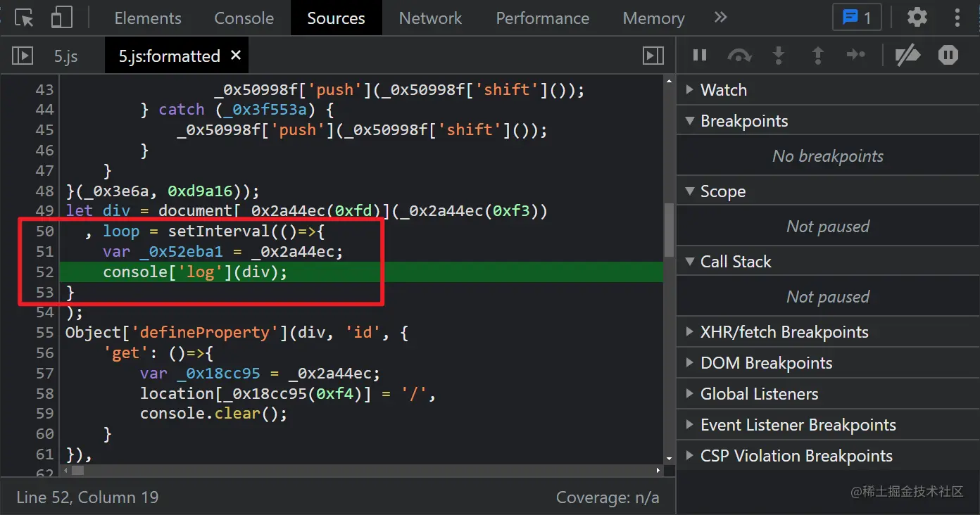Click the 'Coverage: n/a' status text
This screenshot has width=980, height=515.
click(x=608, y=497)
